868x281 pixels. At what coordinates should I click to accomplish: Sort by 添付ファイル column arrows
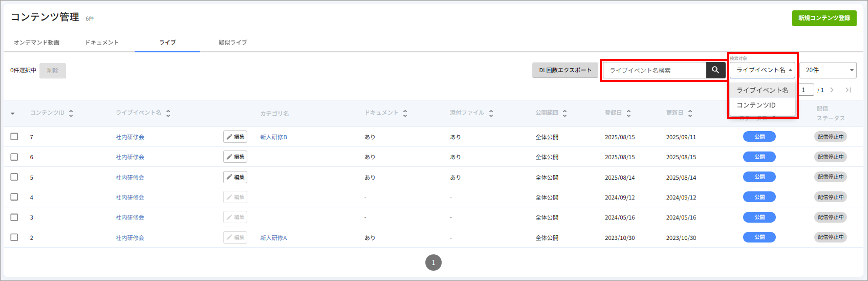tap(491, 113)
